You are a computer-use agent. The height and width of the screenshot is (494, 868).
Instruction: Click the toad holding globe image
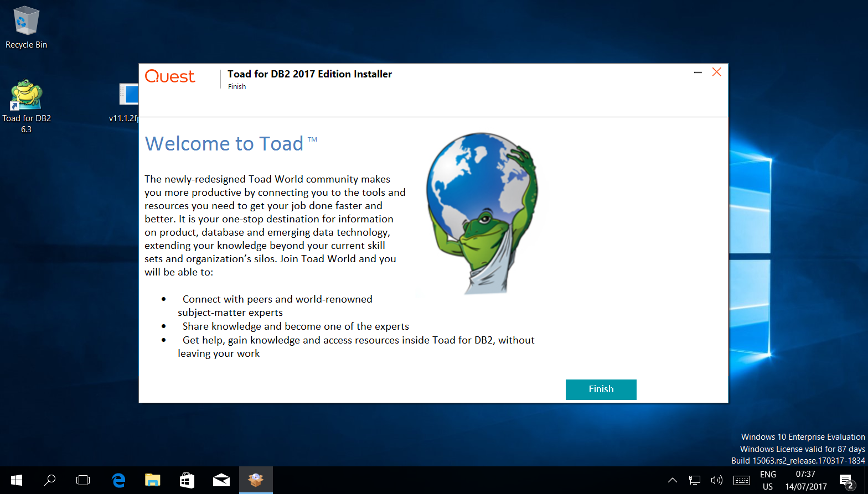(482, 213)
